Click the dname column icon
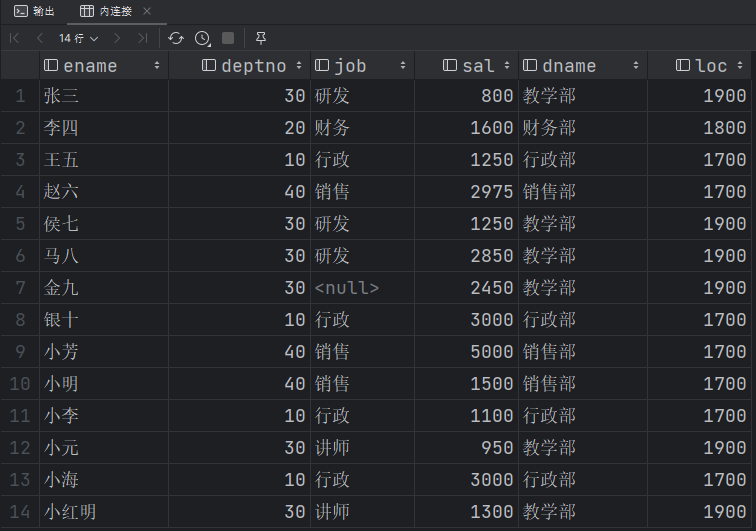The image size is (756, 531). (529, 65)
